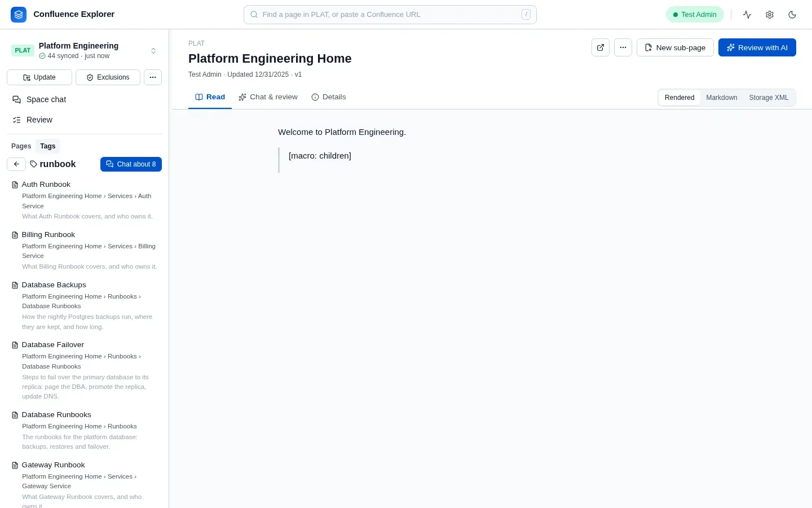Expand the Platform Engineering space switcher
The height and width of the screenshot is (508, 812).
coord(153,51)
